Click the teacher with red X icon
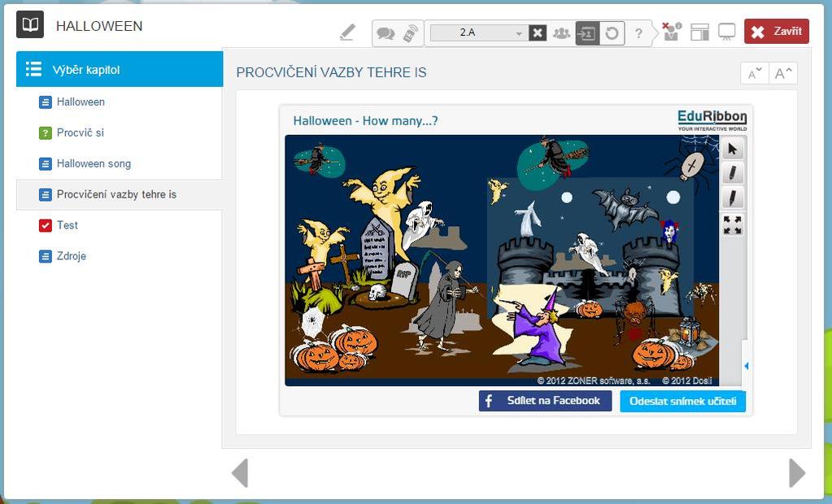Viewport: 832px width, 504px height. [x=671, y=32]
